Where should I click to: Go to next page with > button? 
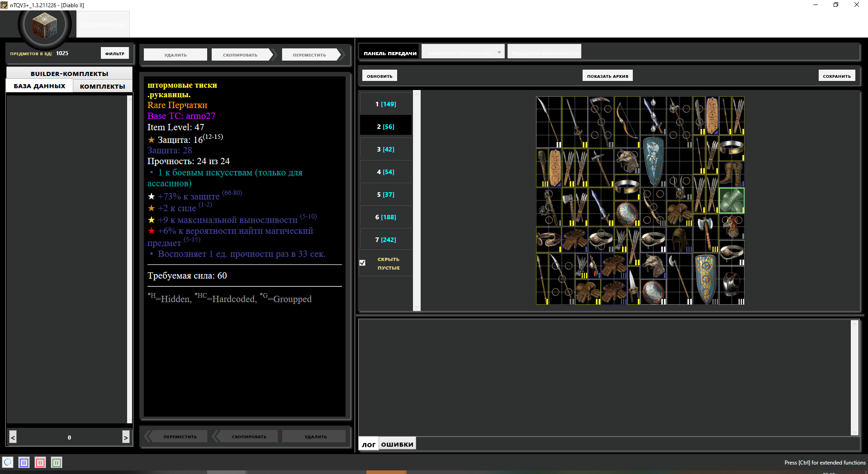coord(126,437)
